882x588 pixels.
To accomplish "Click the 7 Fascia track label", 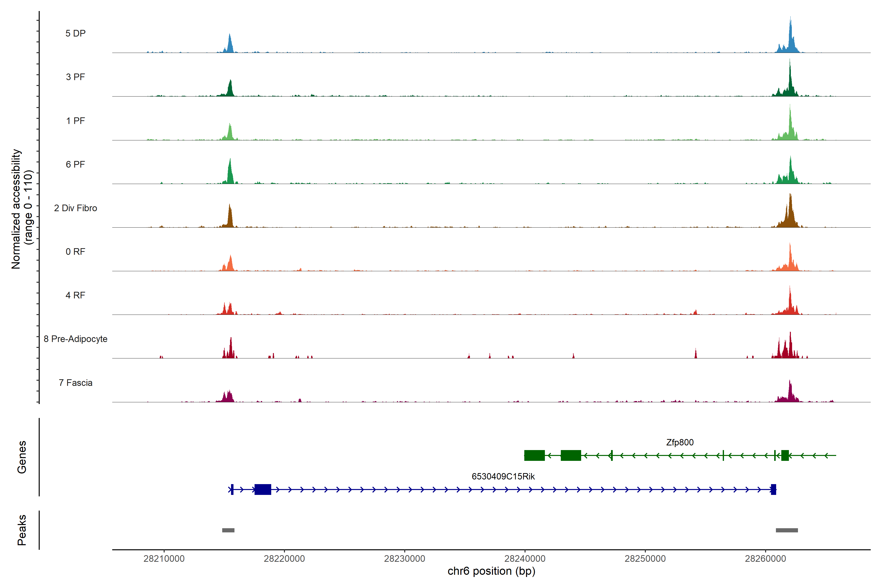I will [x=75, y=383].
